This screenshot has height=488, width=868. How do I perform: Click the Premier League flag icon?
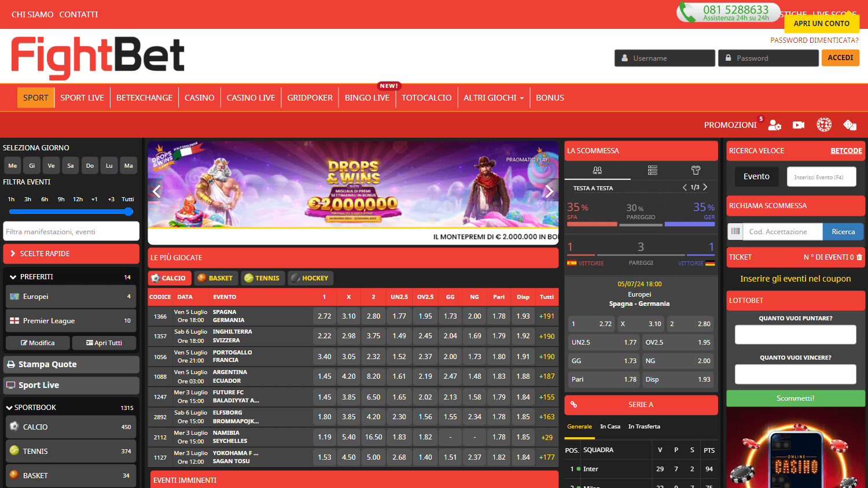[14, 320]
